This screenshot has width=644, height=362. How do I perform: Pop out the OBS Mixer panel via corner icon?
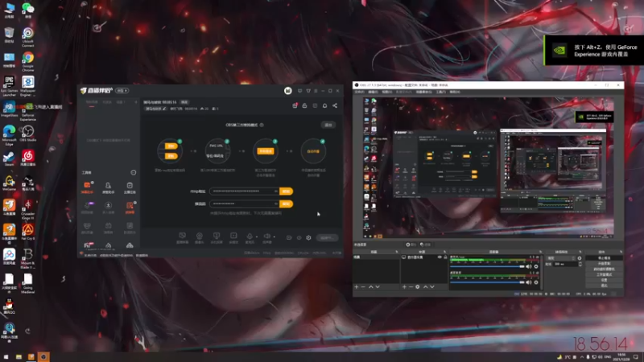coord(540,252)
